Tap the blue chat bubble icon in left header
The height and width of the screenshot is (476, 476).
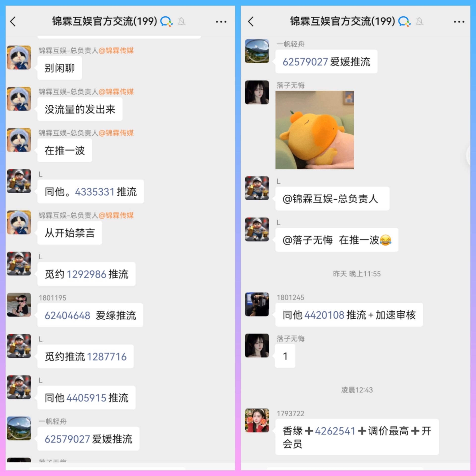click(x=166, y=22)
